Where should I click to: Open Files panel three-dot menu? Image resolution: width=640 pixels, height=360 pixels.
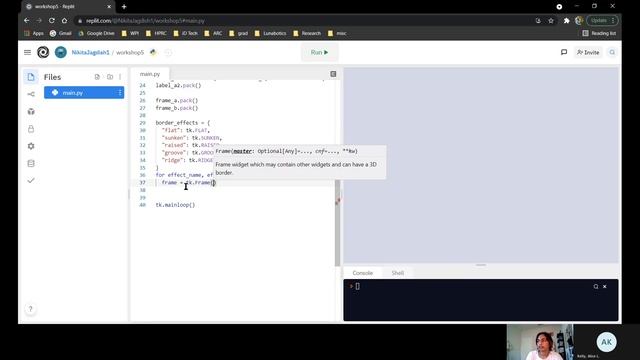click(x=120, y=77)
